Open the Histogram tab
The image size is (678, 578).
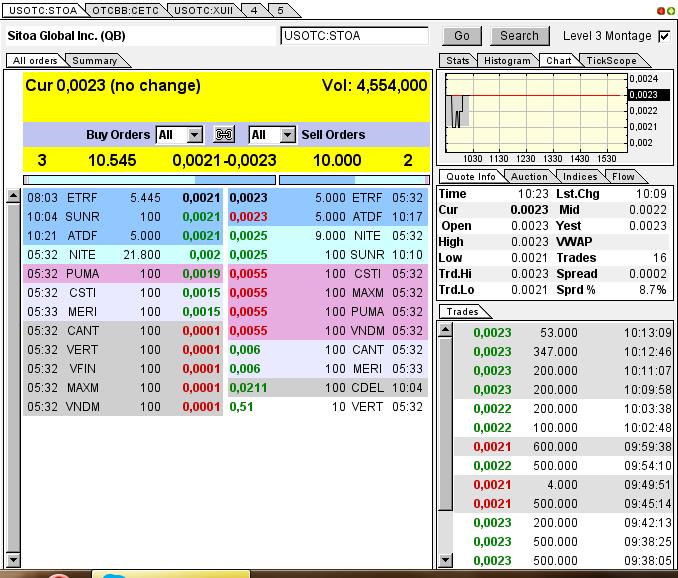pos(506,61)
